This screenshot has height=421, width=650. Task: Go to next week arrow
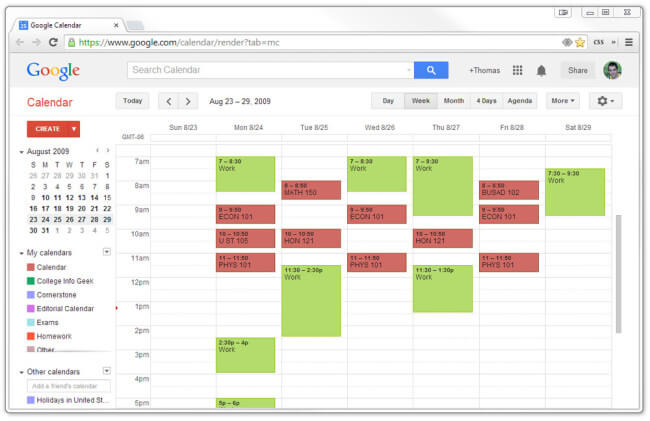[188, 101]
